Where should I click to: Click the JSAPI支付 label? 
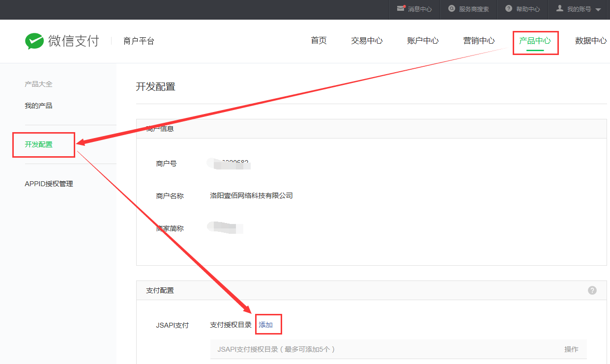[172, 325]
